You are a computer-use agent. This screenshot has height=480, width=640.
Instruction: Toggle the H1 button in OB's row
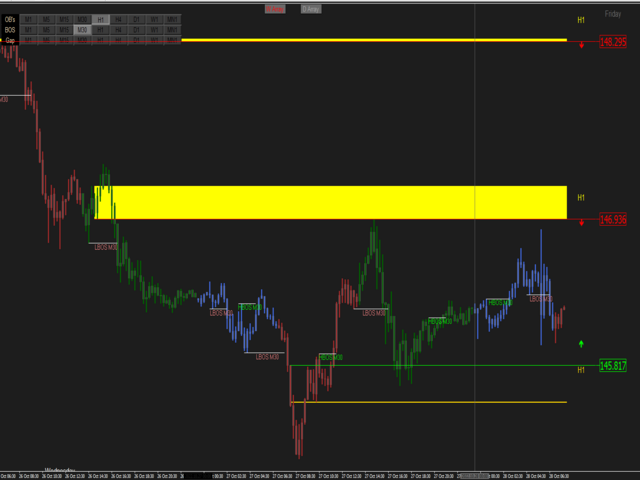click(x=100, y=20)
